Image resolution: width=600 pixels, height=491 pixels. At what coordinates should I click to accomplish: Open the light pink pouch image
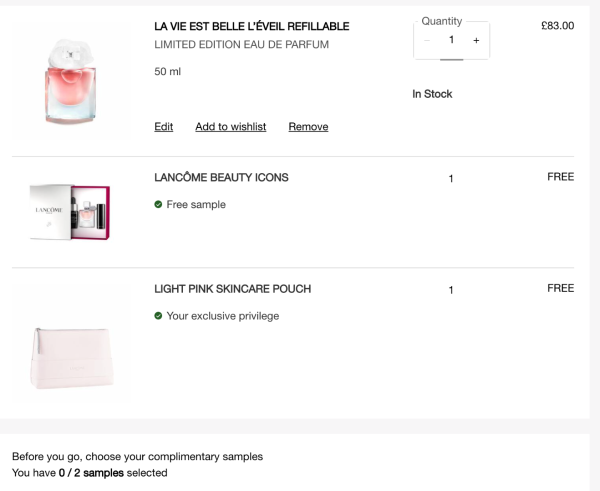click(70, 347)
